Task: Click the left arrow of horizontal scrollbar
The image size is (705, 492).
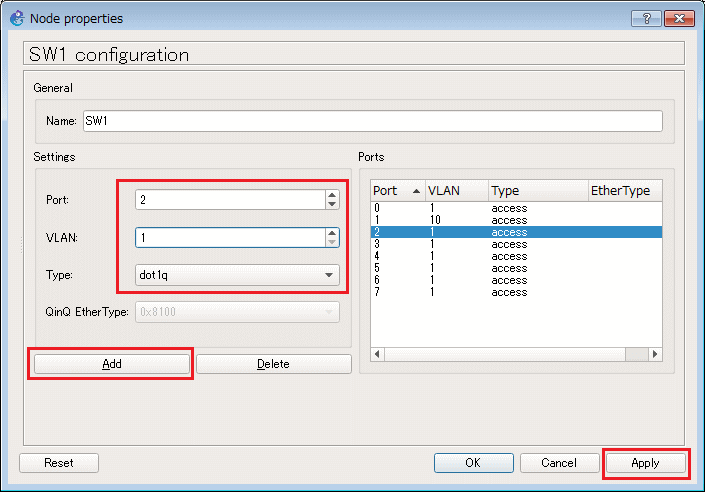Action: (377, 354)
